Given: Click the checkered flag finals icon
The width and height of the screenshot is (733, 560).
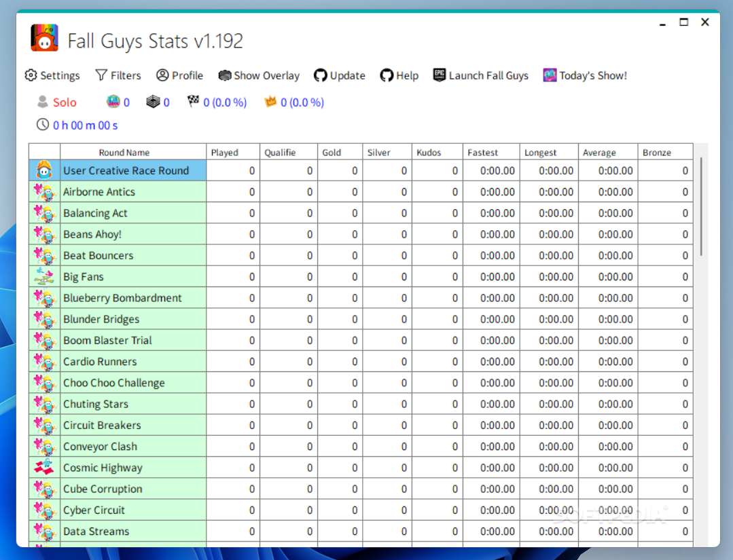Looking at the screenshot, I should [x=193, y=101].
